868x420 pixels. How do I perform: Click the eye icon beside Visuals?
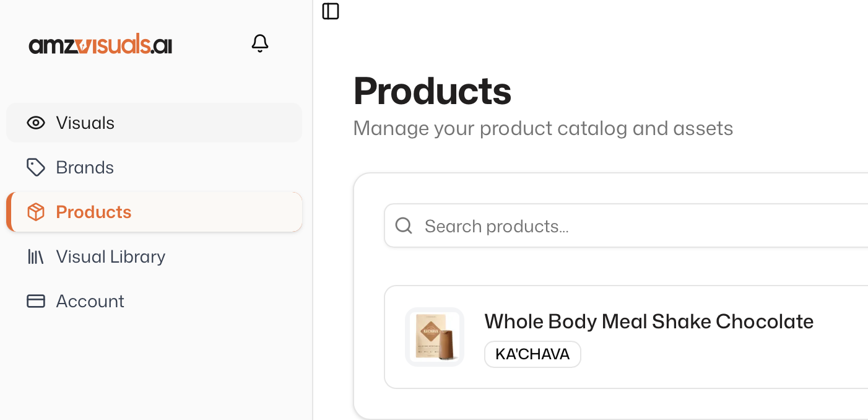pos(37,123)
